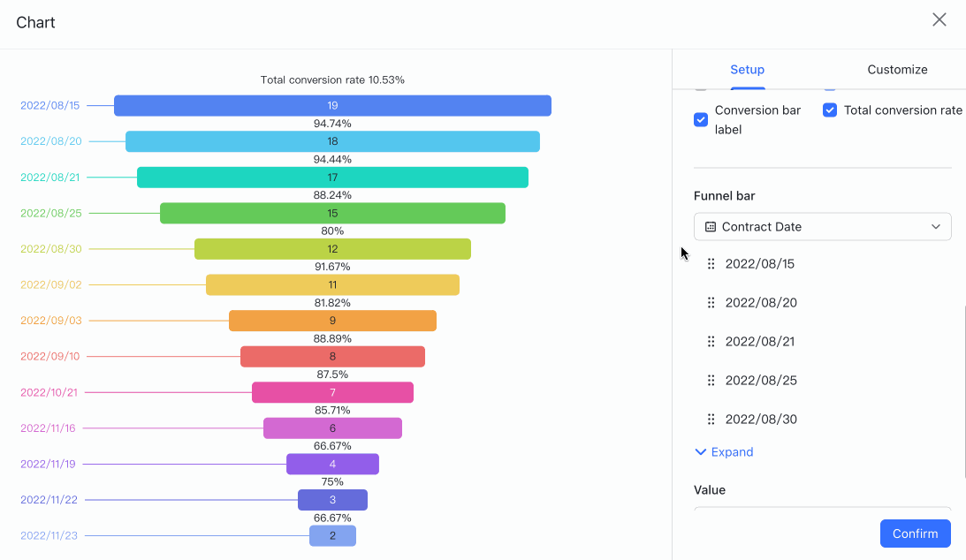Click the X to close the Chart dialog
Image resolution: width=966 pixels, height=560 pixels.
tap(939, 19)
